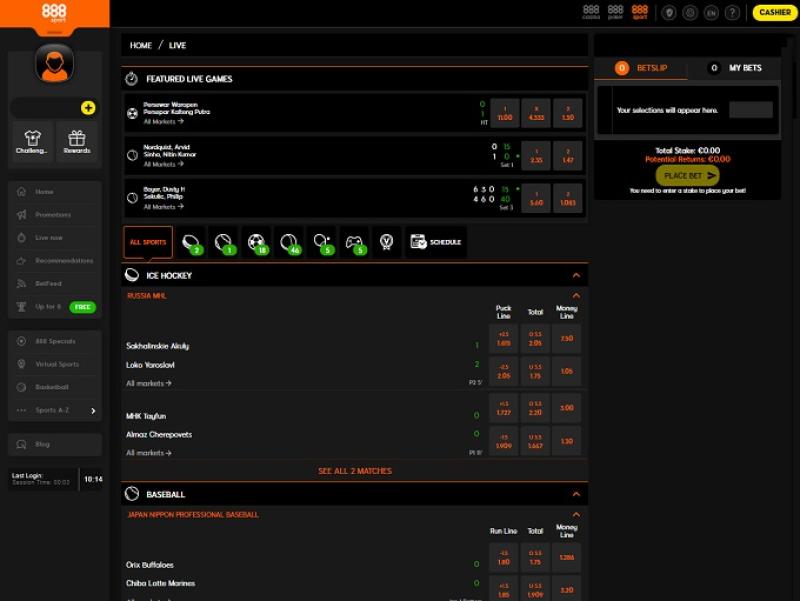
Task: Collapse the Baseball section
Action: (x=576, y=494)
